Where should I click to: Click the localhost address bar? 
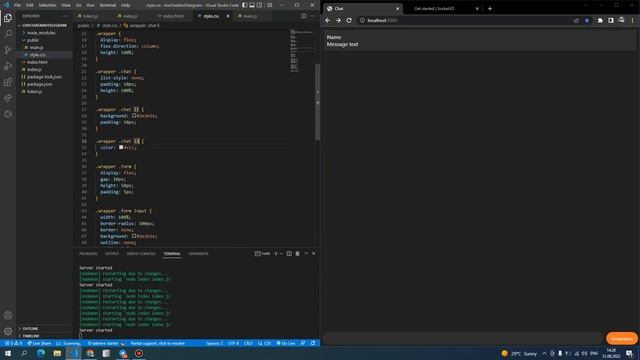(x=465, y=20)
